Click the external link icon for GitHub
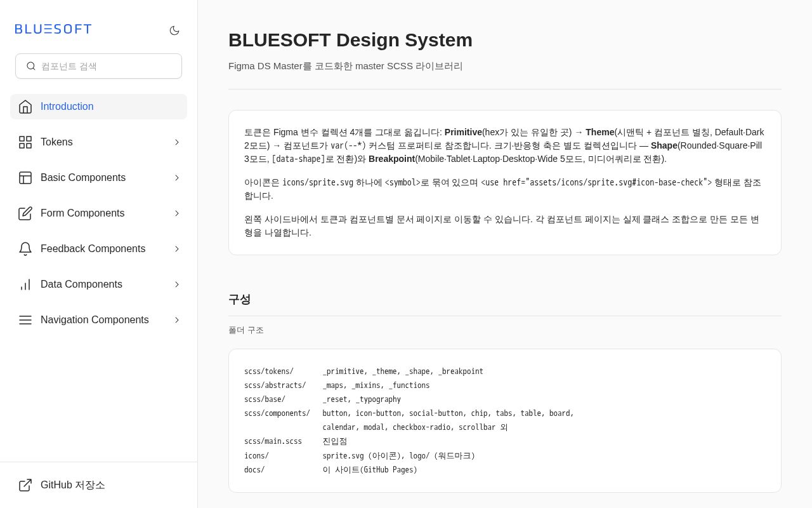 [25, 485]
